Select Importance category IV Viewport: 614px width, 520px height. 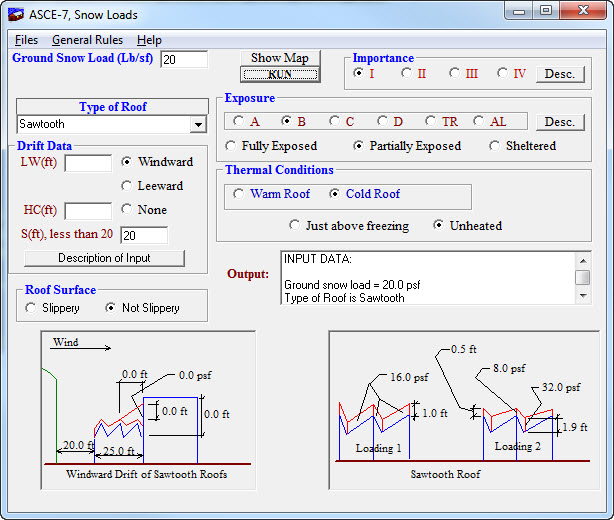point(502,73)
